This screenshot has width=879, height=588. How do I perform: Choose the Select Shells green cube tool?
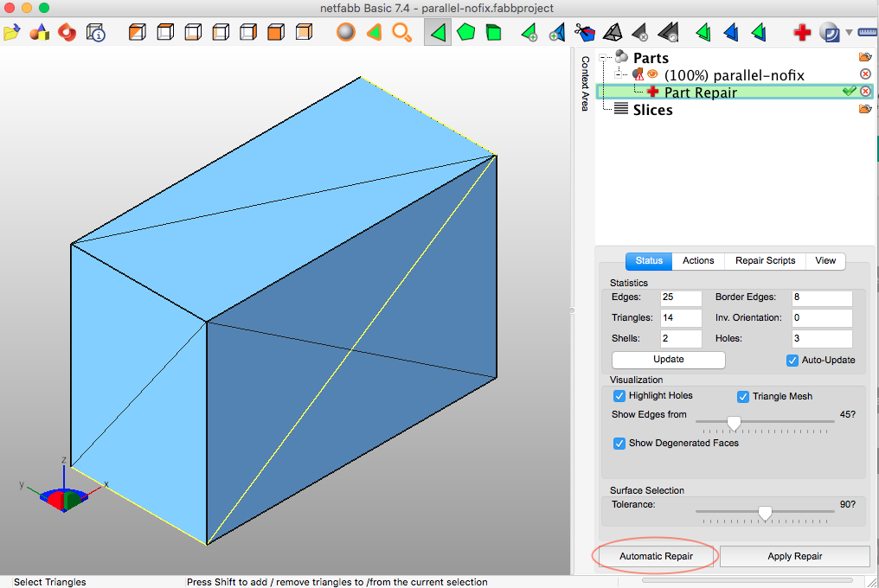(493, 33)
